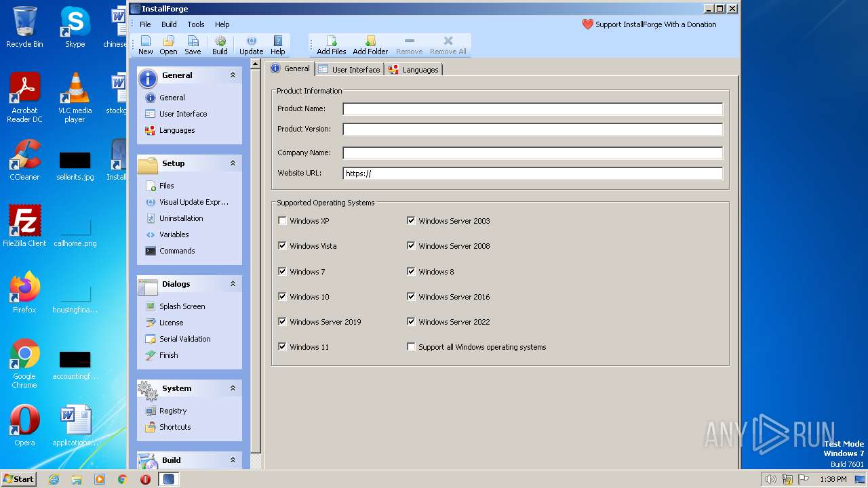The width and height of the screenshot is (868, 488).
Task: Click the New project toolbar icon
Action: (x=146, y=45)
